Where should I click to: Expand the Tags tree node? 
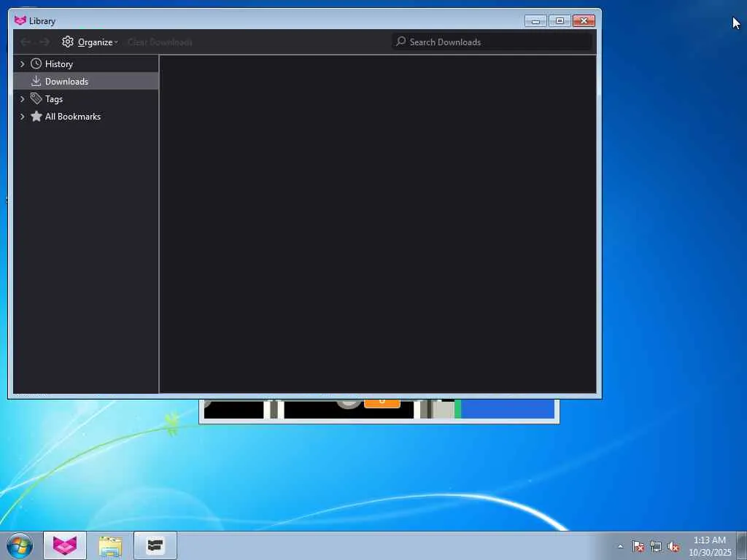click(x=22, y=99)
